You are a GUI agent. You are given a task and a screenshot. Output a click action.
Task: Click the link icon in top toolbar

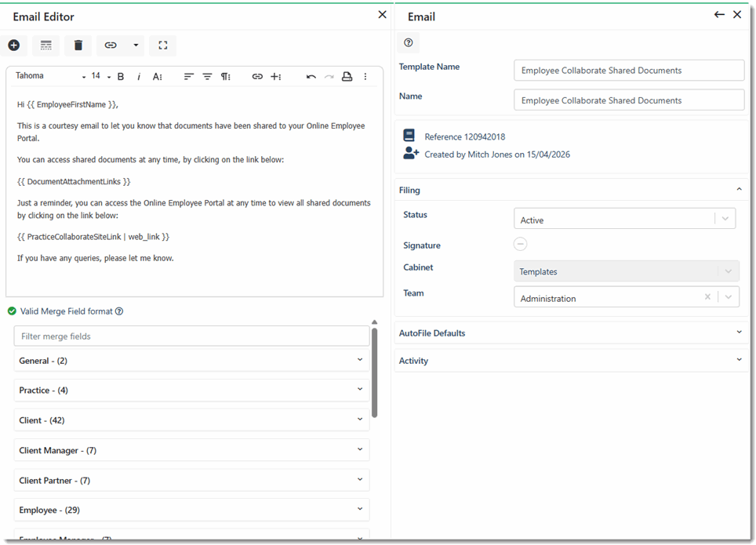(111, 45)
